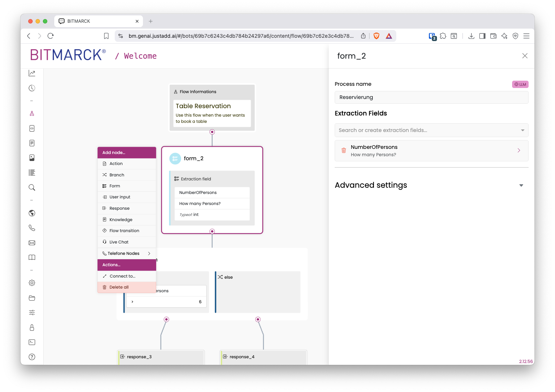Choose Knowledge from the Add node menu

127,220
